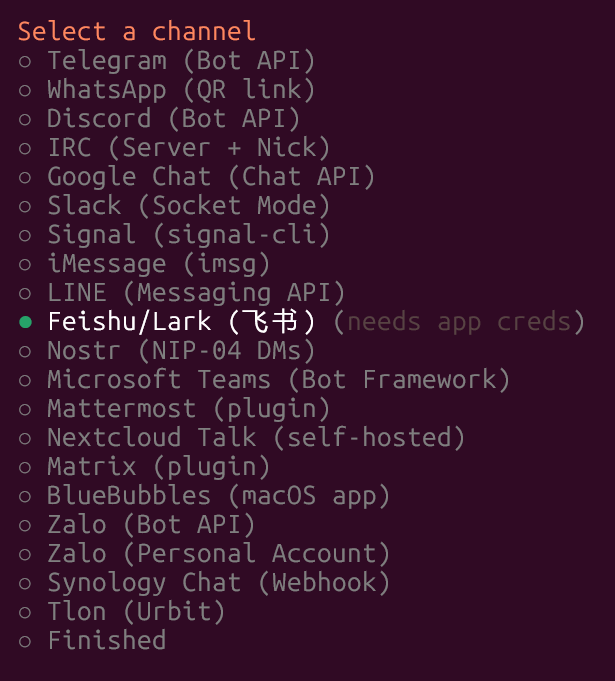Select the Tlon (Urbit) channel

pyautogui.click(x=136, y=612)
